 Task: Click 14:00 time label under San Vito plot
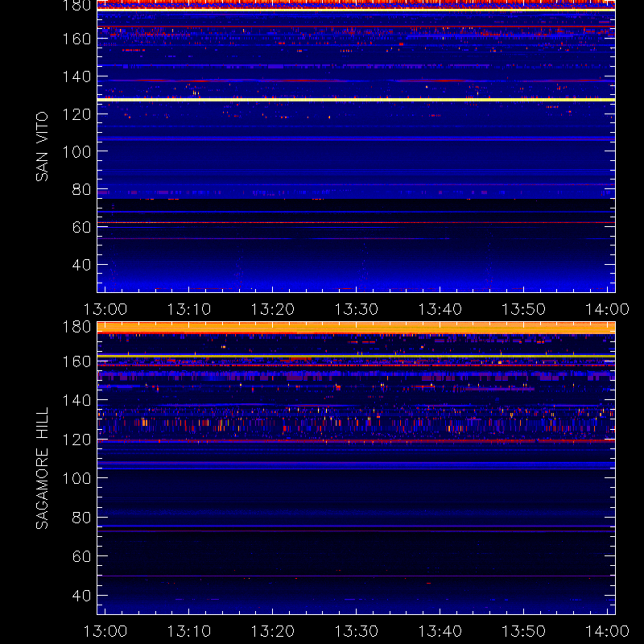pos(608,309)
